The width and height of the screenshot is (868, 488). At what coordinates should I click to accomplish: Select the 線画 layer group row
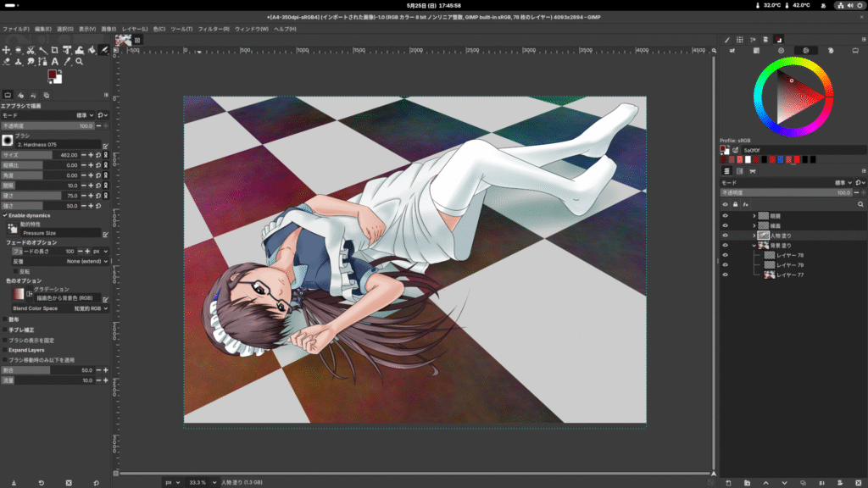click(793, 225)
